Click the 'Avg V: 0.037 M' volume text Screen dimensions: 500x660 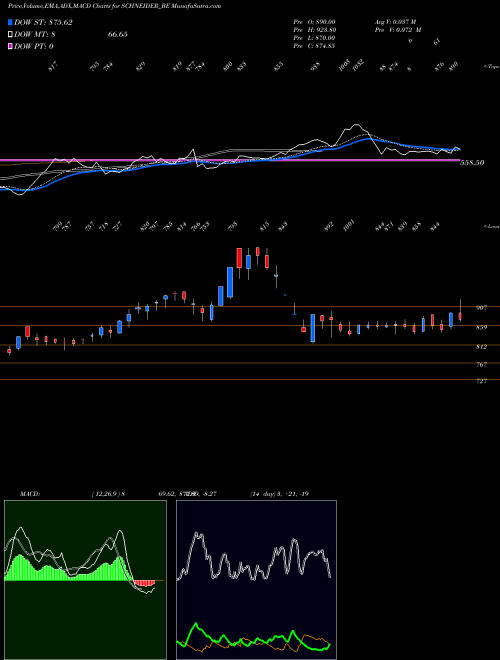coord(395,22)
